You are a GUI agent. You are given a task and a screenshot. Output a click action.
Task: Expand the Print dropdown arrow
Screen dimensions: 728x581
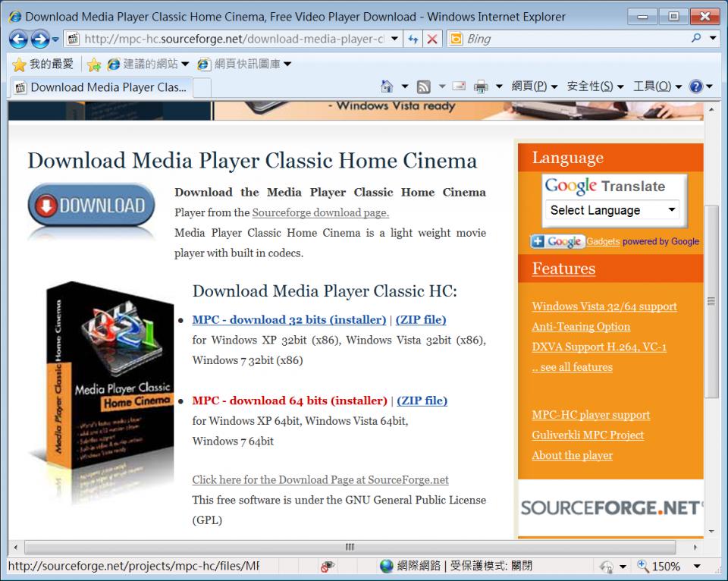(x=499, y=86)
